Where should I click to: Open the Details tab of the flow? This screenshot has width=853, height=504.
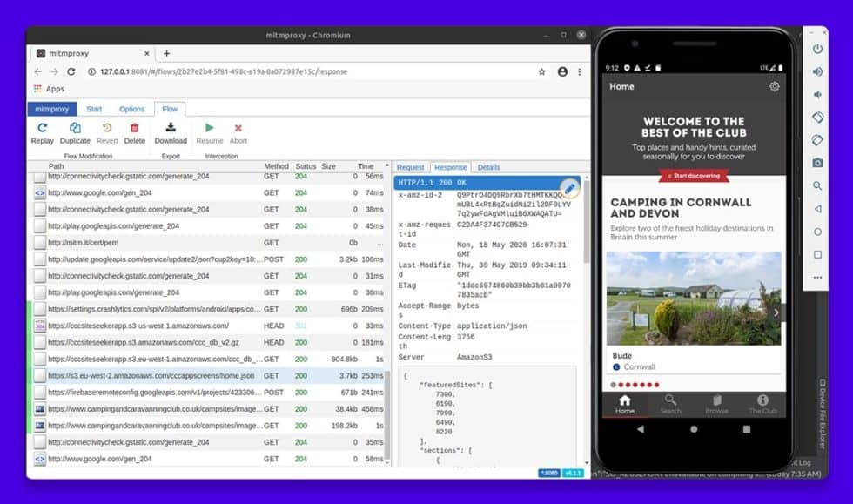point(488,167)
